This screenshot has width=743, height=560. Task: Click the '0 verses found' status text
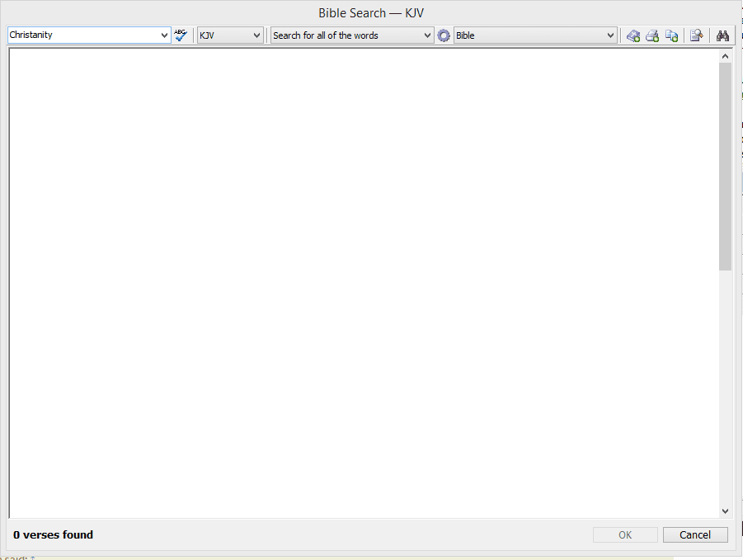click(54, 534)
